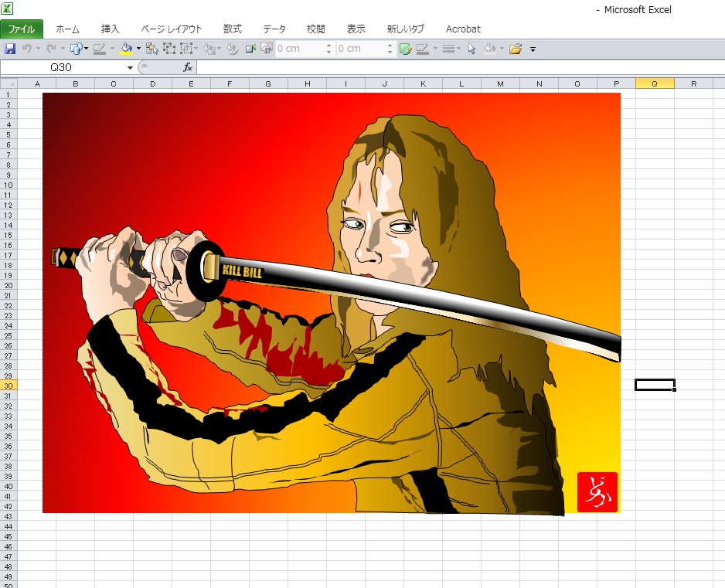Click the Open folder icon
This screenshot has width=725, height=588.
coord(516,49)
